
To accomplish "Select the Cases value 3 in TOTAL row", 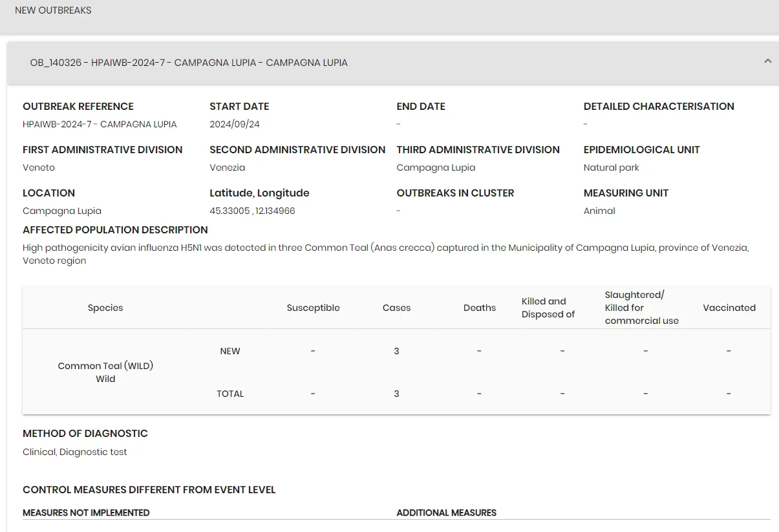I will click(x=396, y=394).
